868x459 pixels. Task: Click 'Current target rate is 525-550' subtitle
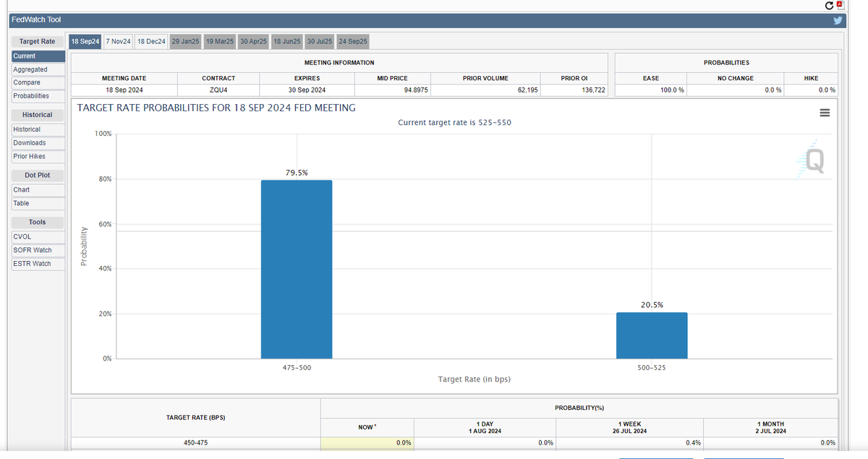click(x=454, y=123)
